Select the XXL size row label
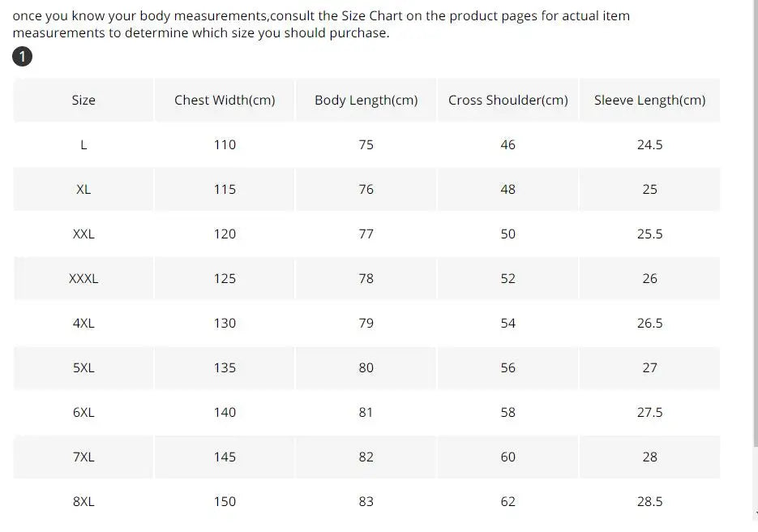 [x=84, y=234]
